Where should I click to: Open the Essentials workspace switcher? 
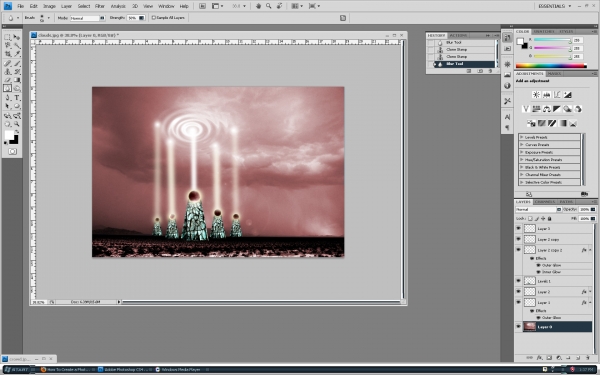554,6
